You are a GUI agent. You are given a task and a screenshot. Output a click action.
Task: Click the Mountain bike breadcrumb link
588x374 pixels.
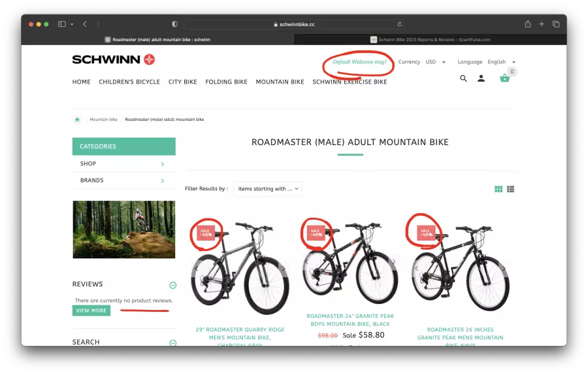[103, 120]
